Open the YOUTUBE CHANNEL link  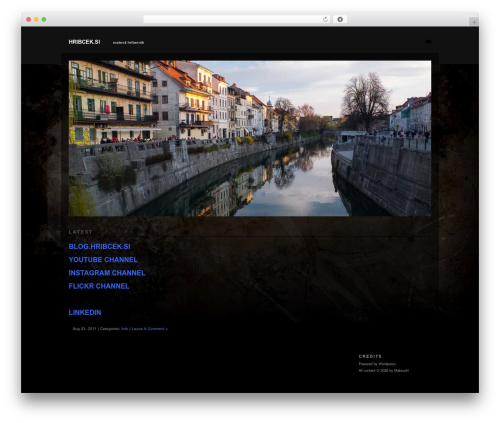tap(103, 260)
